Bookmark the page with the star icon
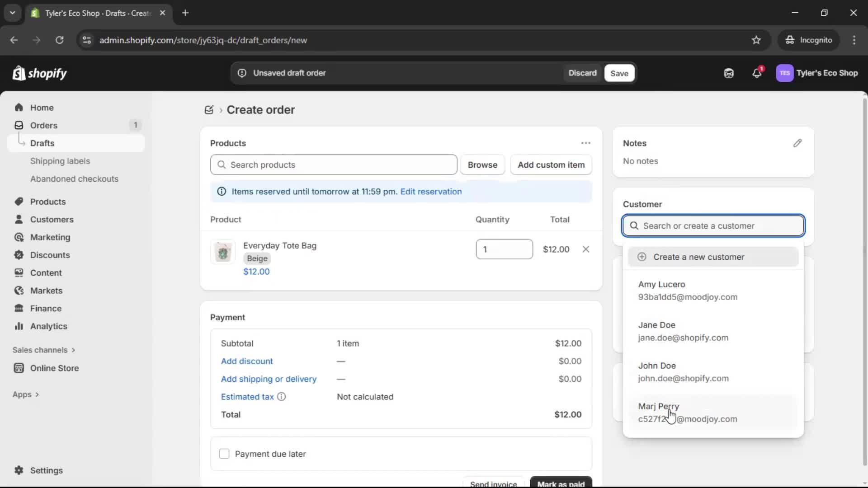868x488 pixels. pos(756,40)
